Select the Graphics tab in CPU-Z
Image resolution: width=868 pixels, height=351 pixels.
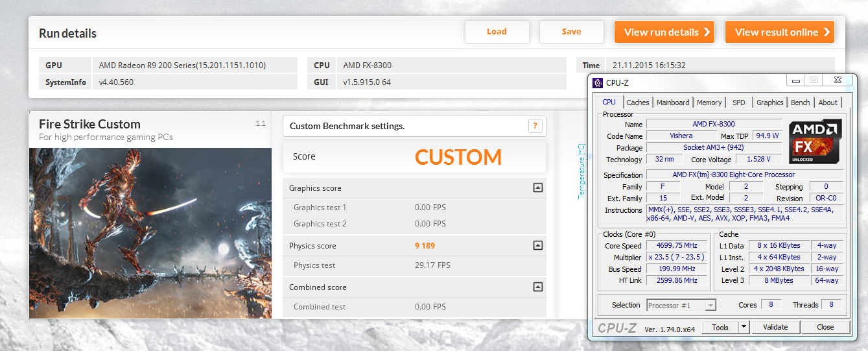click(x=770, y=103)
